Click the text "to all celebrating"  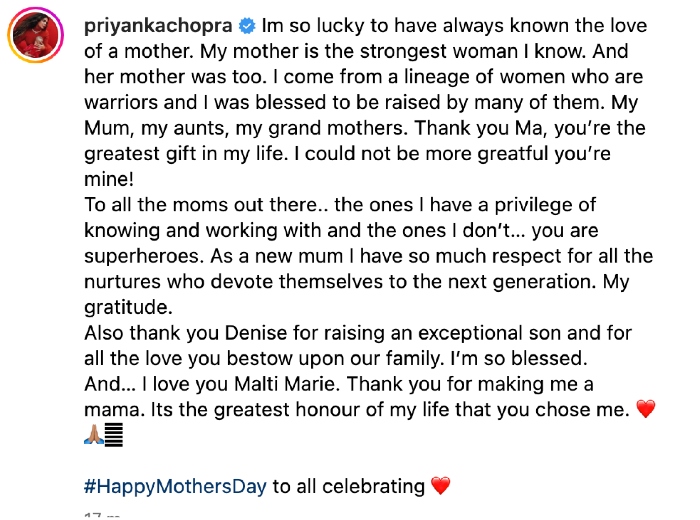[x=348, y=487]
